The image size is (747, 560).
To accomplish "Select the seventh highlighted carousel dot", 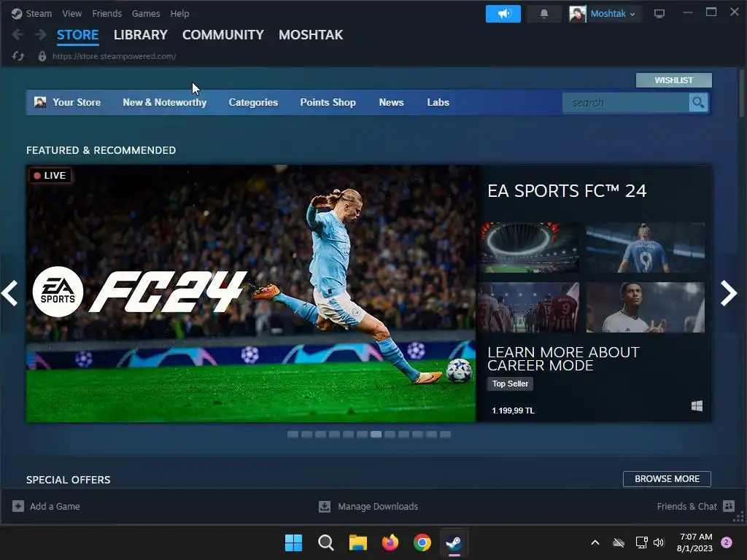I will [x=376, y=435].
